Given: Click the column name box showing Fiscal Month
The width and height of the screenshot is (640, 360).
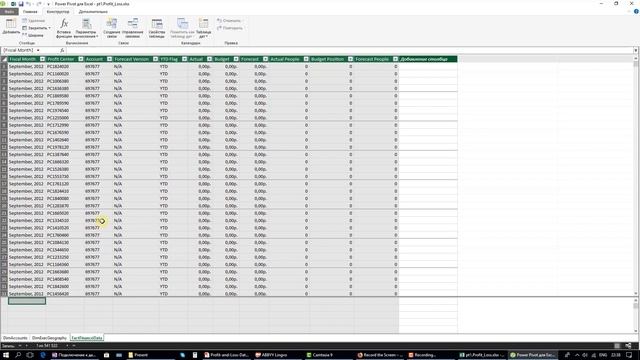Looking at the screenshot, I should point(18,50).
